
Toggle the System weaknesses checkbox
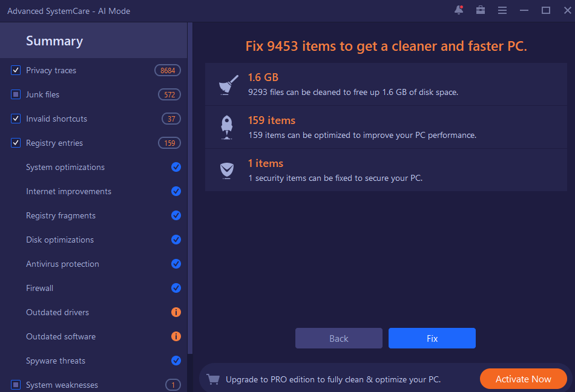16,385
